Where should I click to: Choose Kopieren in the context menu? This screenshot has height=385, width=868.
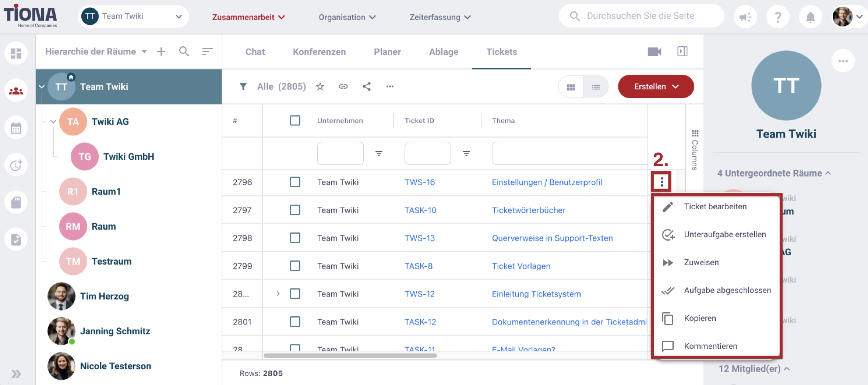tap(717, 318)
